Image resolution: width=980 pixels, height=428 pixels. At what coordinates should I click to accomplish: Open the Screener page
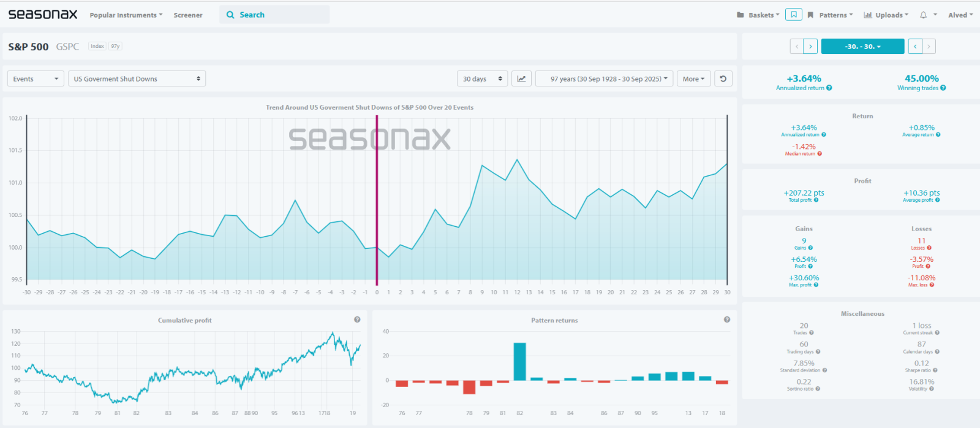click(x=188, y=15)
